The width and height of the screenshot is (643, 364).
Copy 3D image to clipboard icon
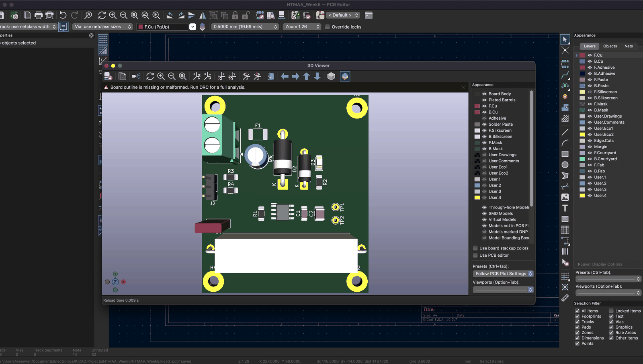123,76
